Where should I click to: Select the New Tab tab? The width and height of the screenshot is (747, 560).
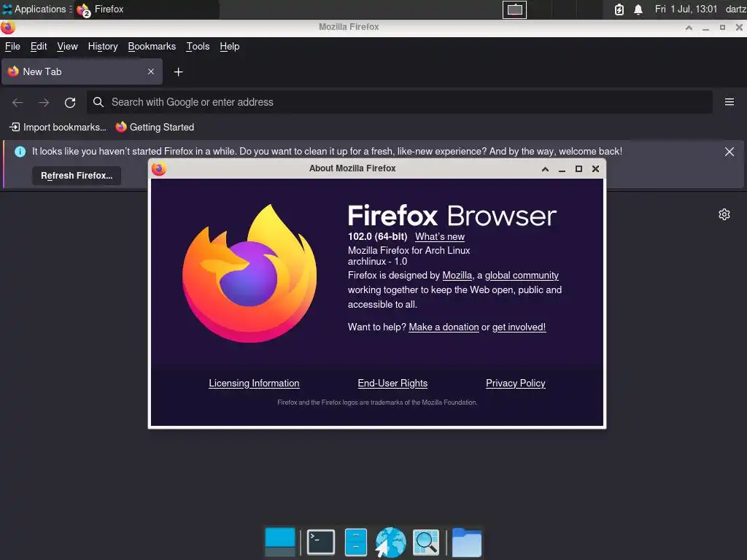pos(82,71)
